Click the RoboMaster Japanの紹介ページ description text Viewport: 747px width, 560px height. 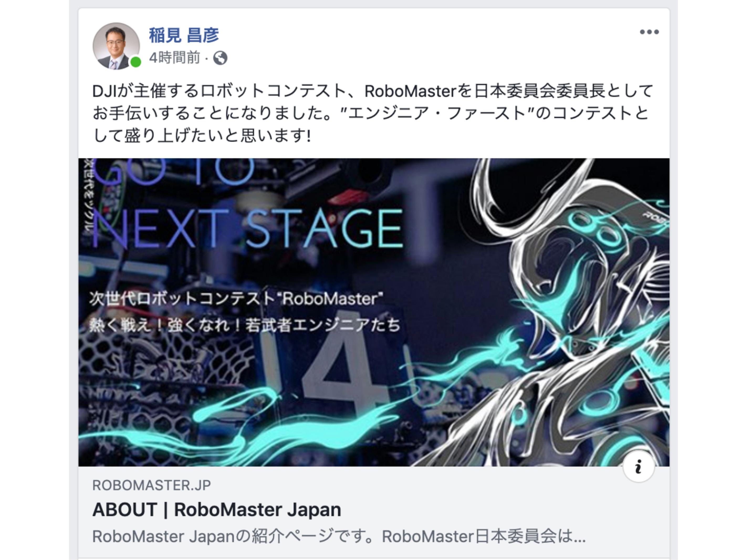pos(339,536)
